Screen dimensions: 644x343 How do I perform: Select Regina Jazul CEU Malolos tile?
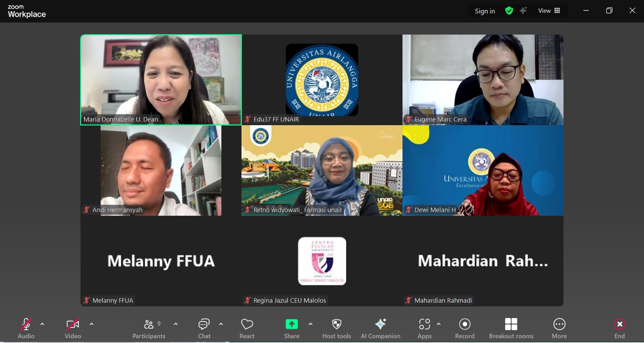[x=322, y=261]
